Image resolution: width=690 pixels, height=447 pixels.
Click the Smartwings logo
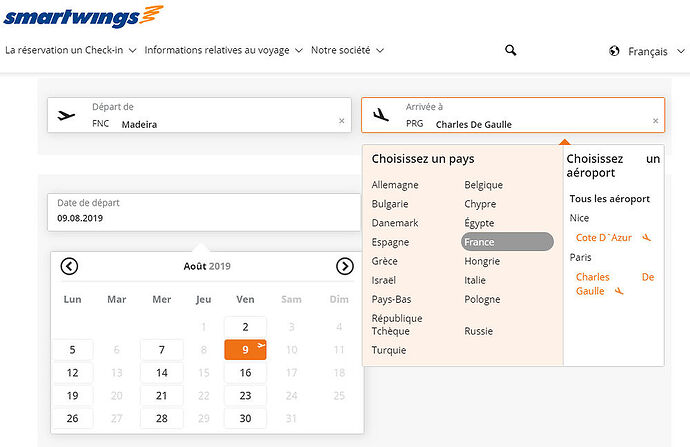(84, 17)
